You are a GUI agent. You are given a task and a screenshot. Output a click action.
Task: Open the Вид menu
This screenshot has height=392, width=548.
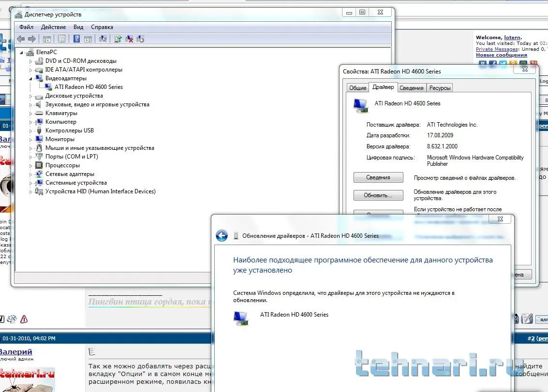tap(78, 27)
